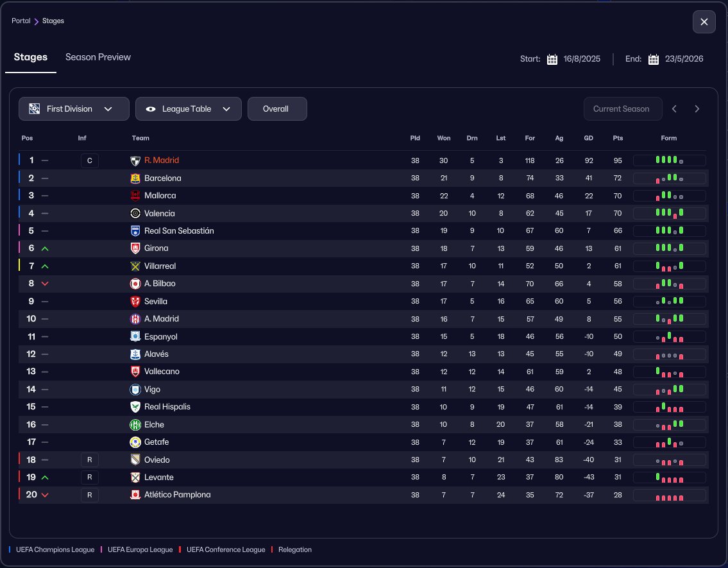Click the R. Madrid club badge

coord(135,160)
